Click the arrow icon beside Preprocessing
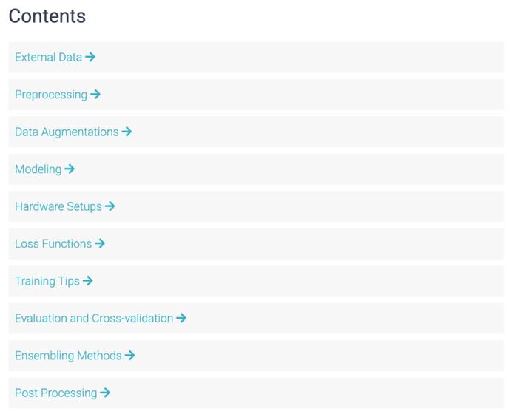The height and width of the screenshot is (420, 518). 95,95
